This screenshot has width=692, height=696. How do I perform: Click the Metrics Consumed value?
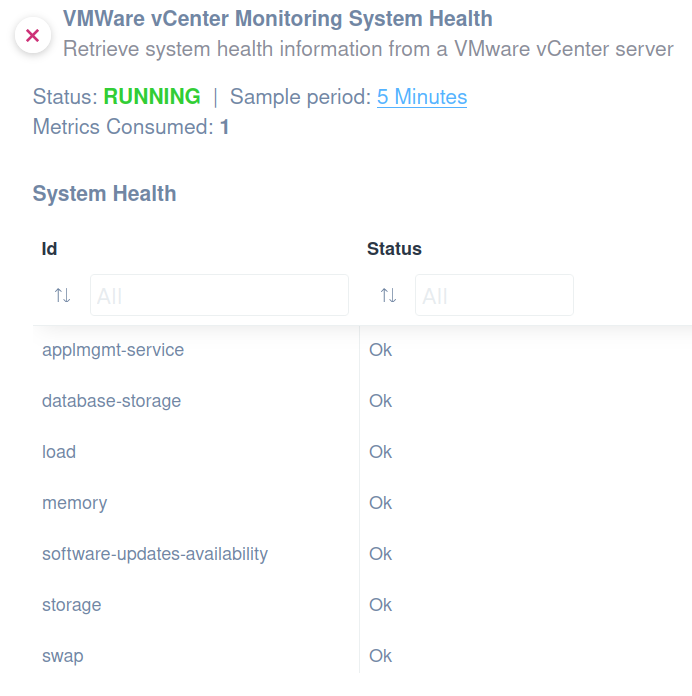click(225, 127)
